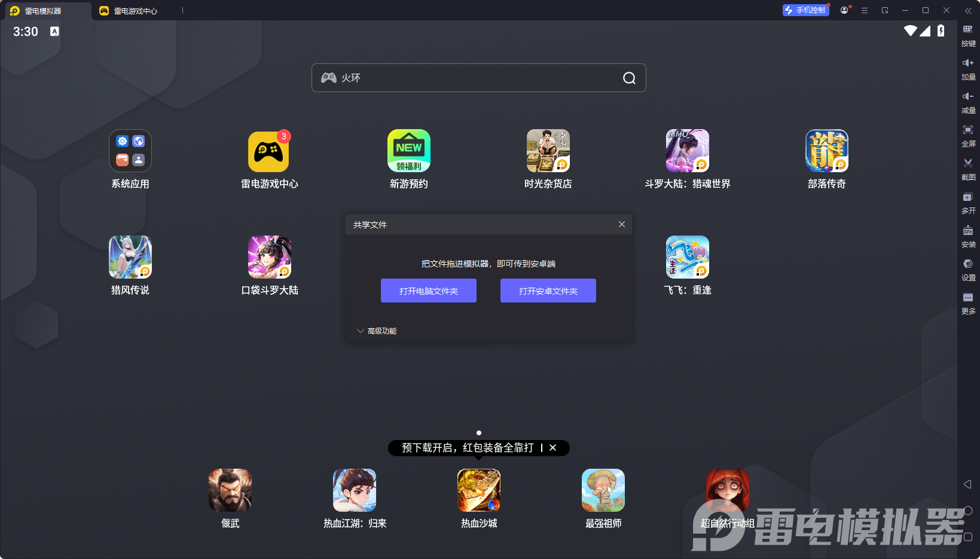The image size is (980, 559).
Task: Collapse the right sidebar with the double-arrow
Action: point(968,11)
